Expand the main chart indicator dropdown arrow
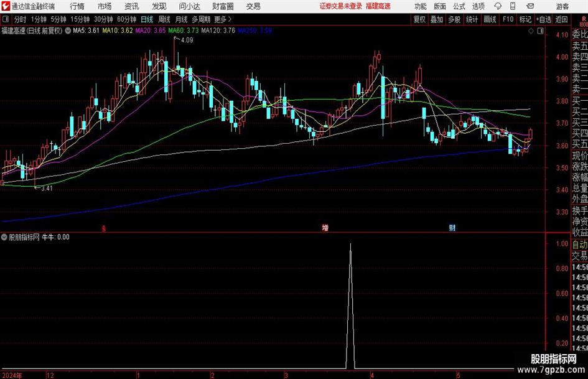Image resolution: width=588 pixels, height=379 pixels. coord(68,30)
